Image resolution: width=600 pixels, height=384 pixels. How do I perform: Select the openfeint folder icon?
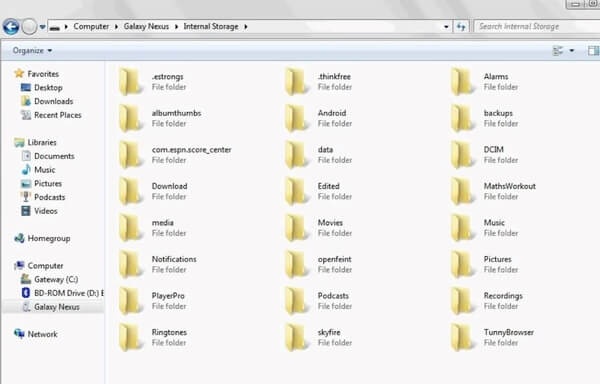296,264
